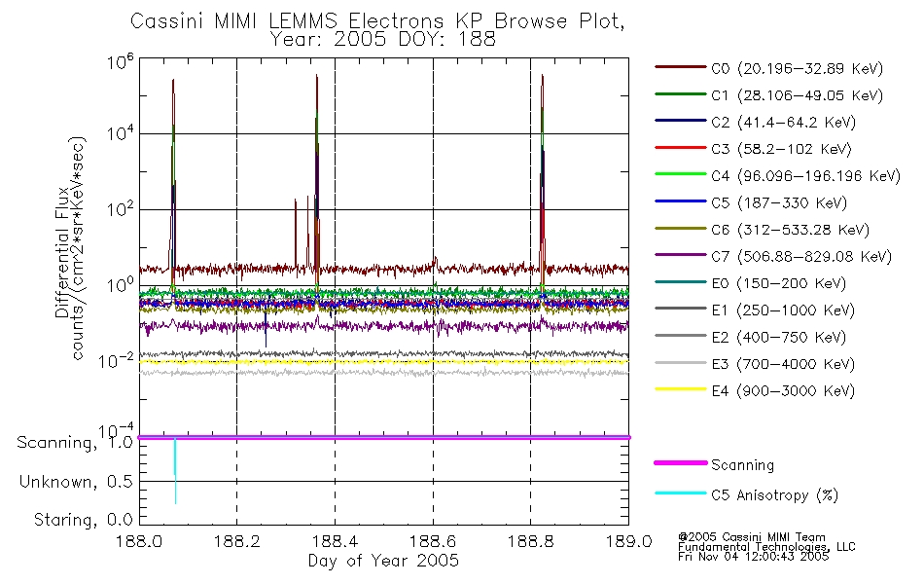Click the navy C2 legend line
Image resolution: width=924 pixels, height=584 pixels.
(681, 121)
